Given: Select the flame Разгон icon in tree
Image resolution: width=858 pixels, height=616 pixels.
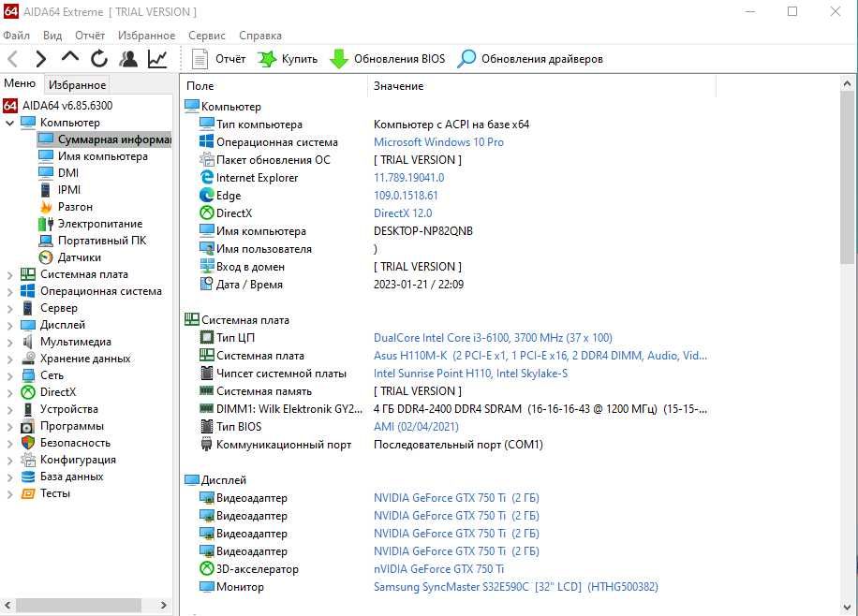Looking at the screenshot, I should [x=46, y=207].
